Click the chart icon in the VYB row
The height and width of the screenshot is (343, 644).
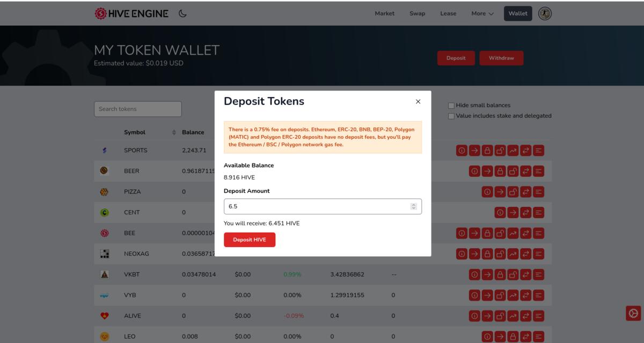coord(513,295)
